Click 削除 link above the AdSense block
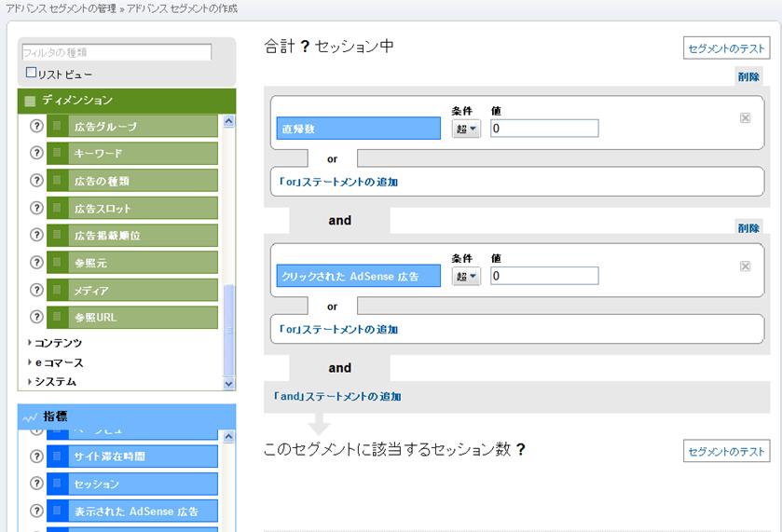Screen dimensions: 782x532 [748, 228]
